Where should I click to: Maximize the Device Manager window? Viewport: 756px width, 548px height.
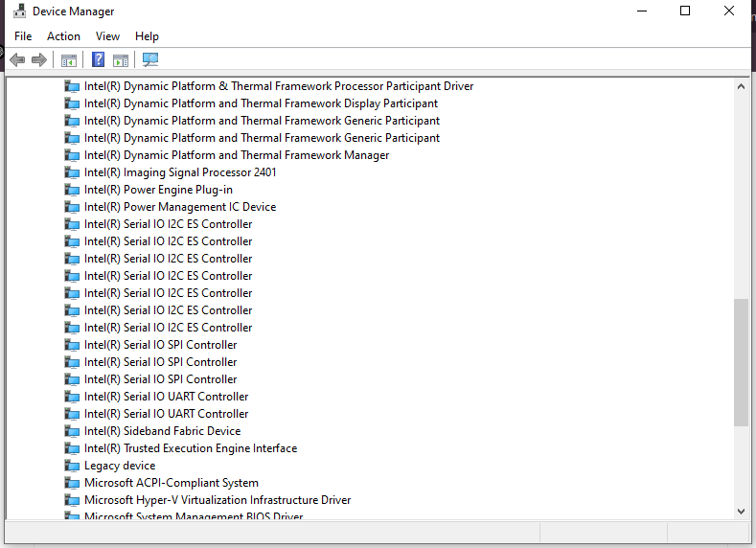click(x=685, y=11)
